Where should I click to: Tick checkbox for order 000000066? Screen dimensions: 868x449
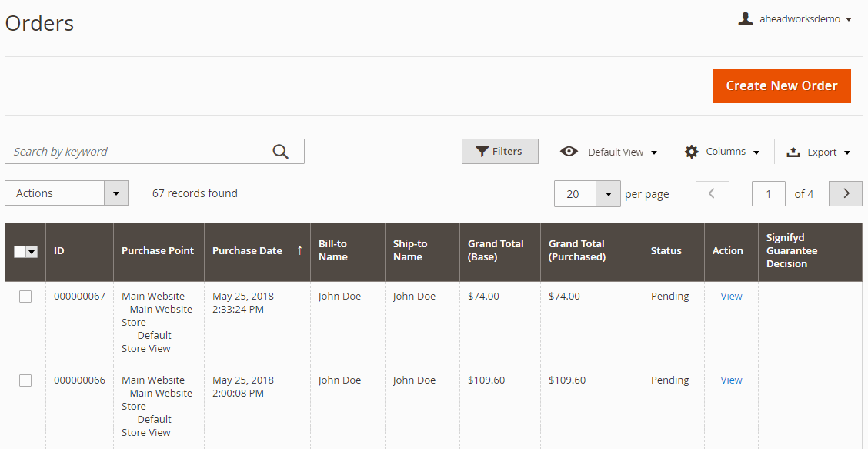coord(25,380)
